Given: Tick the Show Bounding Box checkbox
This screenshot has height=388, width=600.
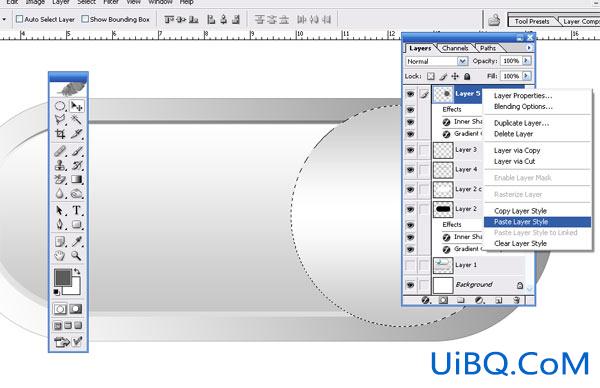Looking at the screenshot, I should pos(85,19).
